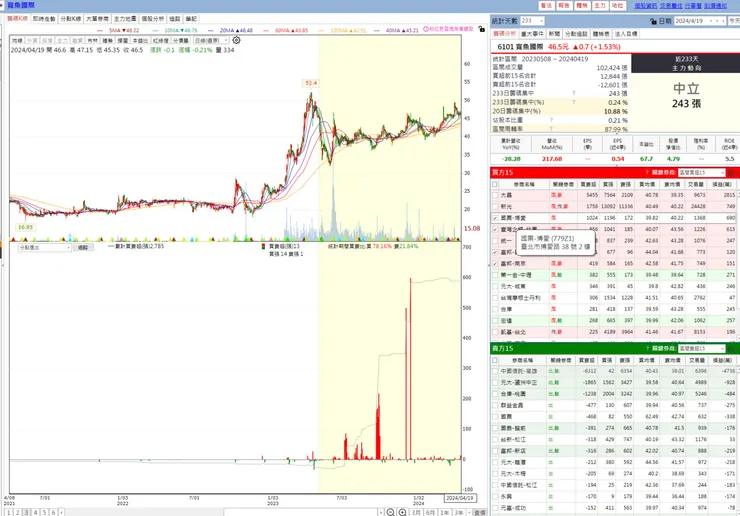Click the 2024/04/19 date marker on timeline

pos(460,498)
